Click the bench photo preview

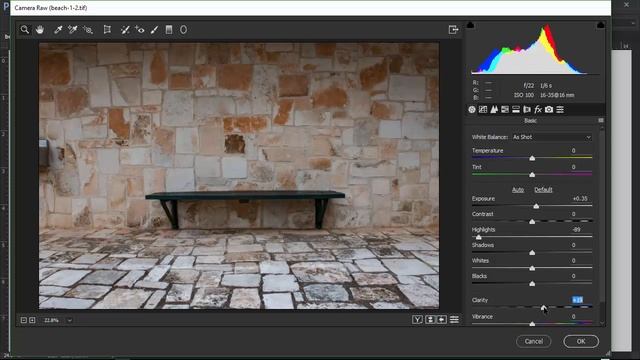(239, 176)
